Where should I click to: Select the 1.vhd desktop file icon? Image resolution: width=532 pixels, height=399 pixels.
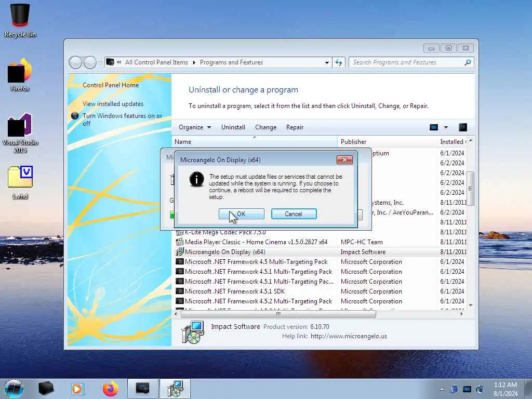(20, 182)
